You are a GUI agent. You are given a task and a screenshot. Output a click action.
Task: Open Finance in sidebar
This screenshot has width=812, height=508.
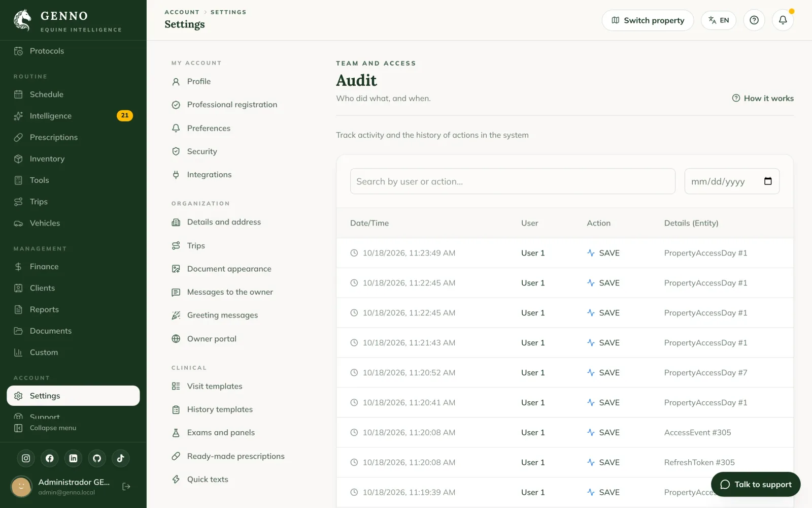click(73, 267)
